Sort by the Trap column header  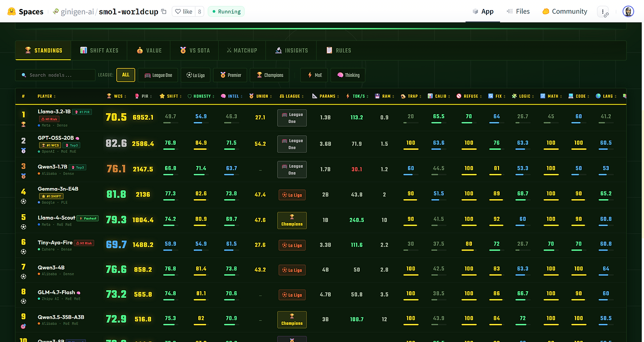coord(411,96)
